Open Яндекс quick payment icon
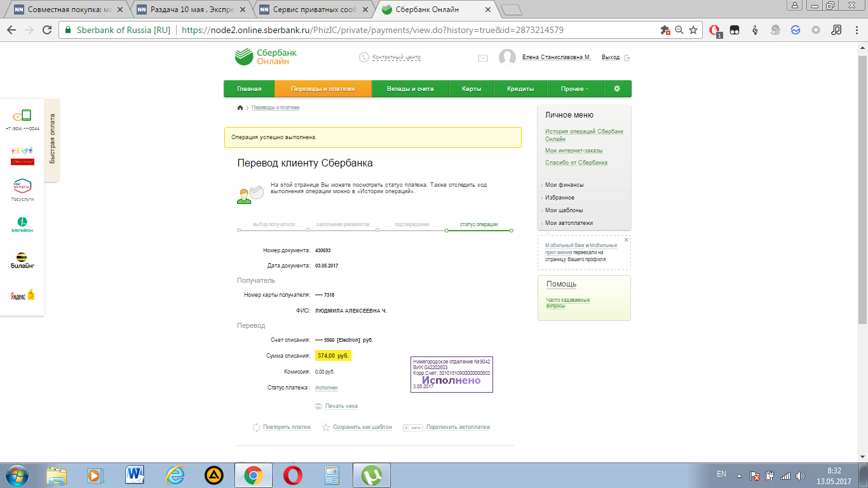Viewport: 868px width, 488px height. point(22,295)
